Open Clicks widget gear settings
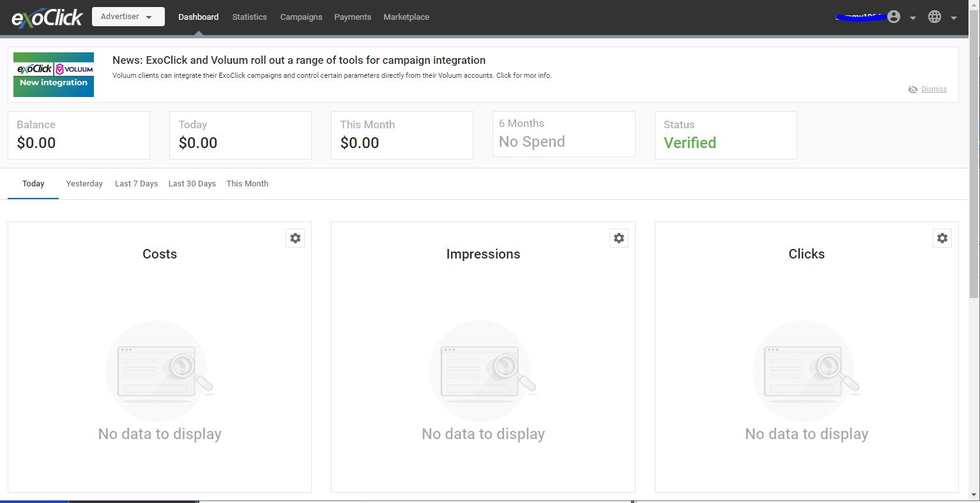 click(x=942, y=238)
